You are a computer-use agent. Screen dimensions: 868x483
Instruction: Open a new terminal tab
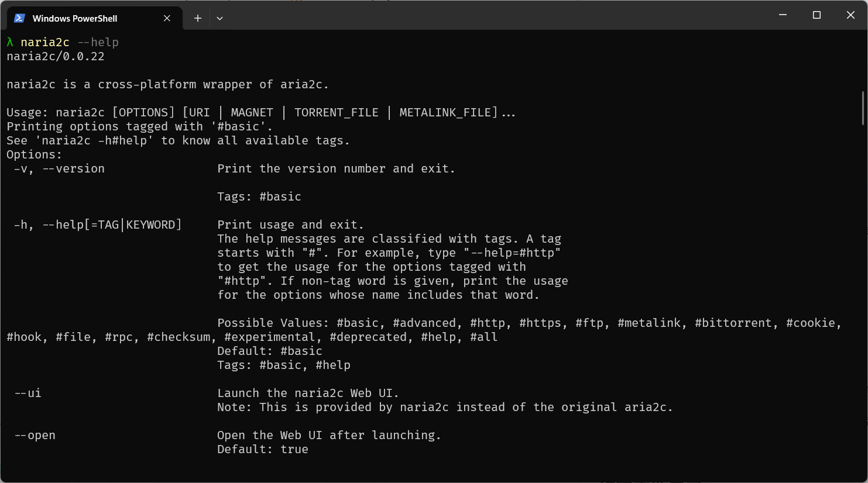pyautogui.click(x=198, y=18)
